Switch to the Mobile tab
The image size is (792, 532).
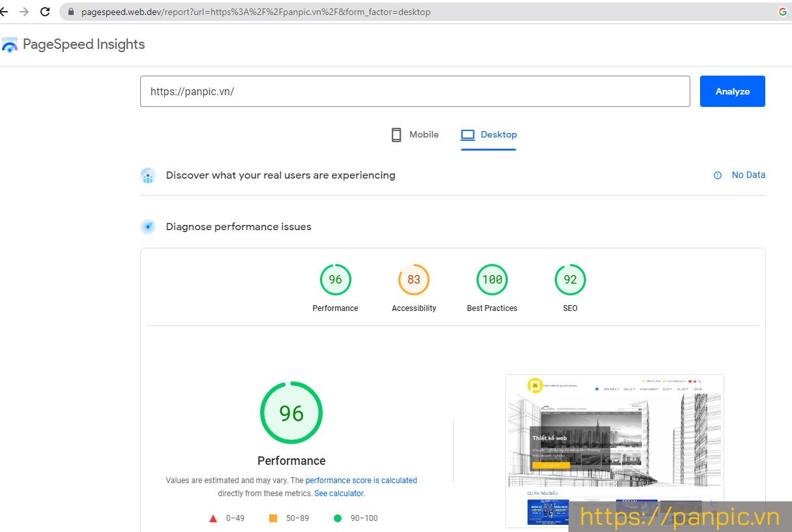tap(415, 135)
